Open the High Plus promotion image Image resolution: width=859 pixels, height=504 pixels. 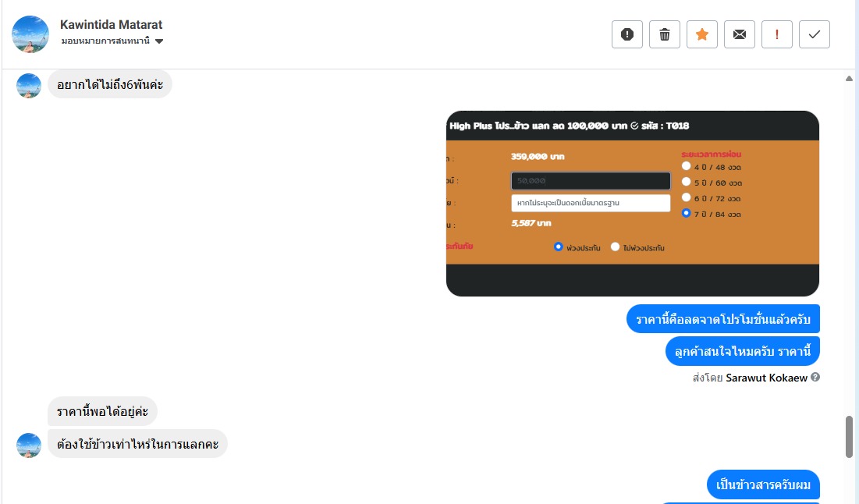633,204
